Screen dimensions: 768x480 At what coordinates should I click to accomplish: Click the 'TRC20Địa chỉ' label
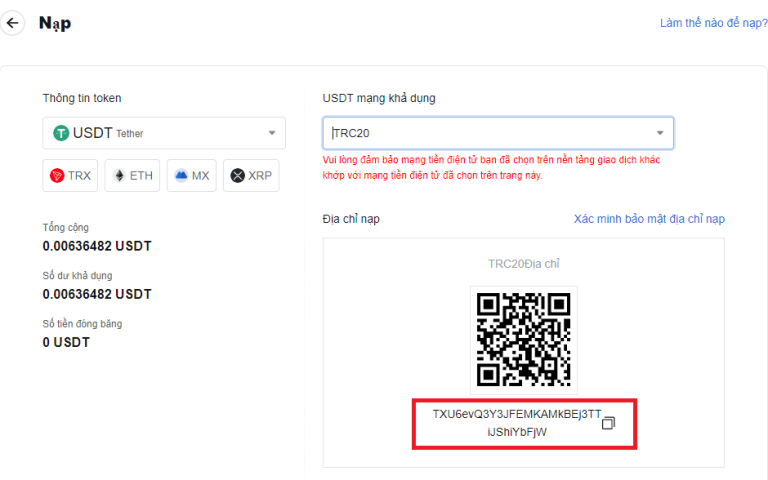point(524,264)
